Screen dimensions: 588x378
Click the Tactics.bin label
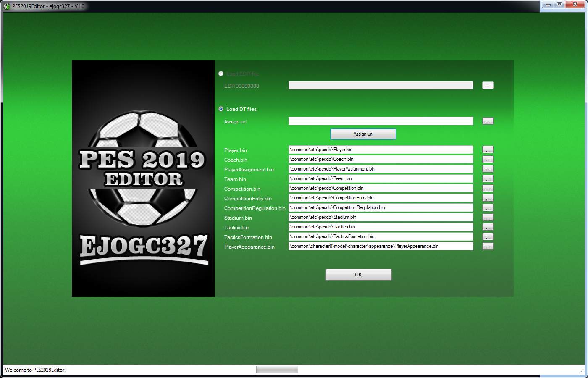click(x=236, y=228)
